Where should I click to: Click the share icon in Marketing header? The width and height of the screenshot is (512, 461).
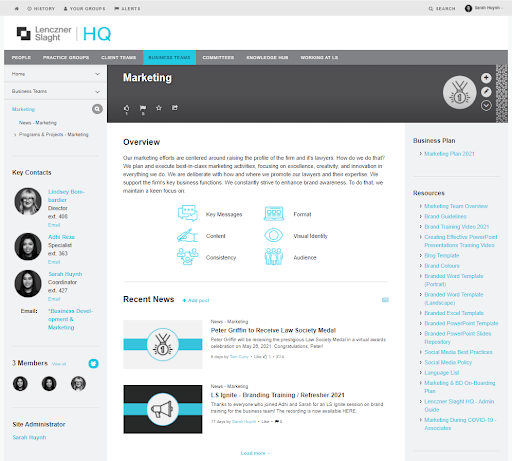(x=175, y=108)
